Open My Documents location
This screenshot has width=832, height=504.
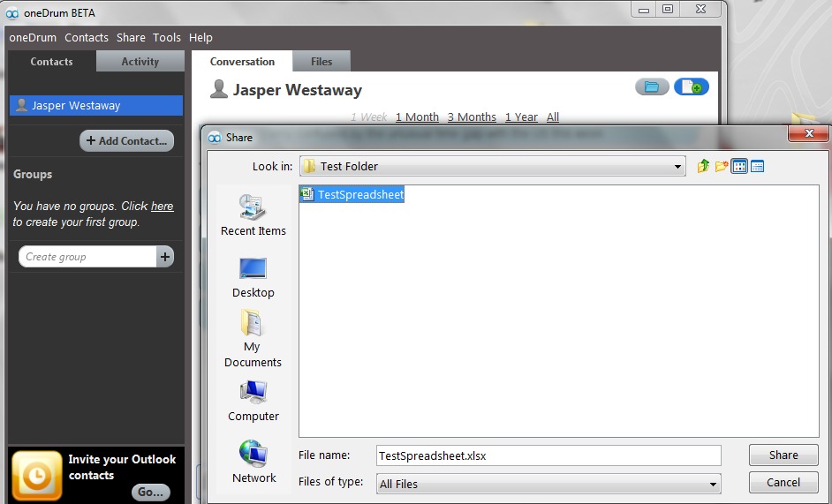[x=253, y=339]
